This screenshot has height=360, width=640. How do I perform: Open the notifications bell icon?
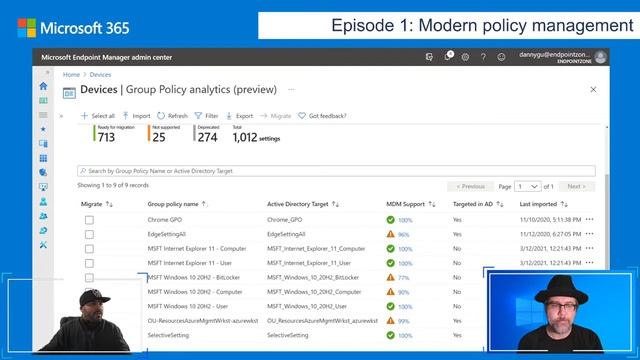[x=448, y=57]
